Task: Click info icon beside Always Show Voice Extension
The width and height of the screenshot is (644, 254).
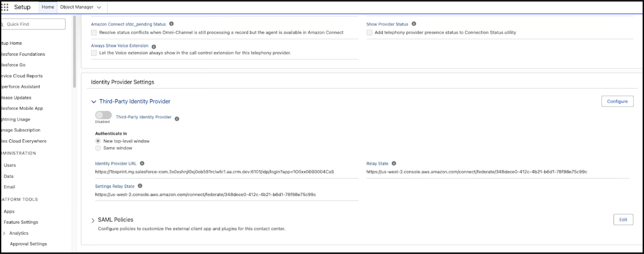Action: click(154, 47)
